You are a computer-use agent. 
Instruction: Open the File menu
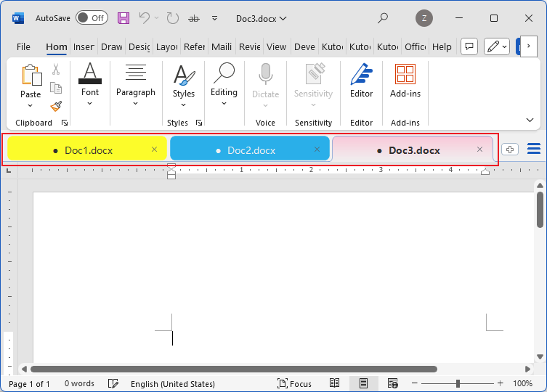[x=23, y=46]
